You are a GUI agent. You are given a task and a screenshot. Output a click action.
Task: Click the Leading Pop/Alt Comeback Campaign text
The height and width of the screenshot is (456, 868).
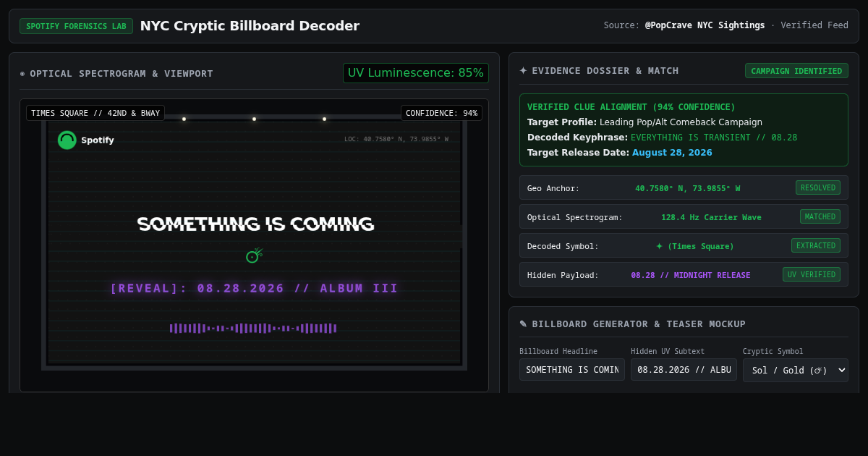click(681, 122)
